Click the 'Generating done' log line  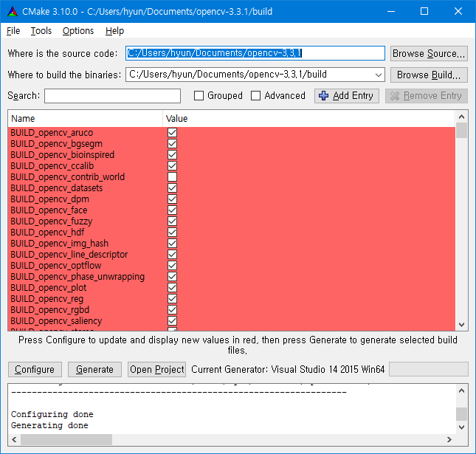pyautogui.click(x=49, y=425)
